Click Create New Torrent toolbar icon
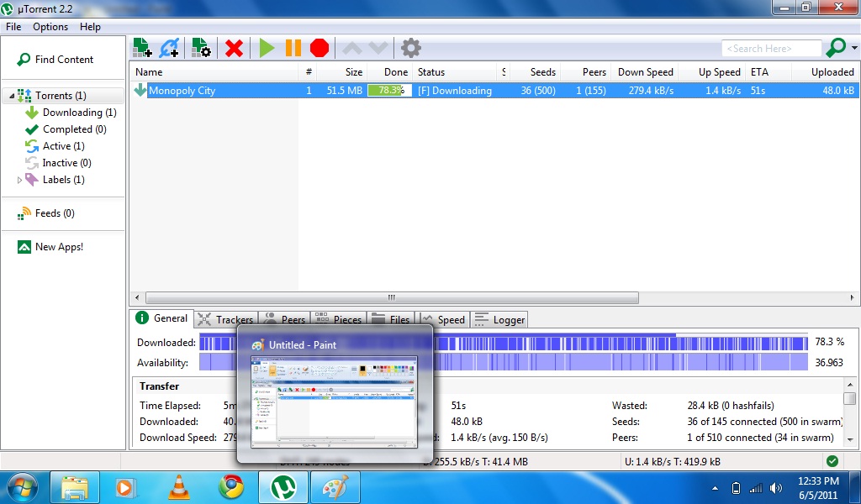The image size is (861, 504). (201, 48)
